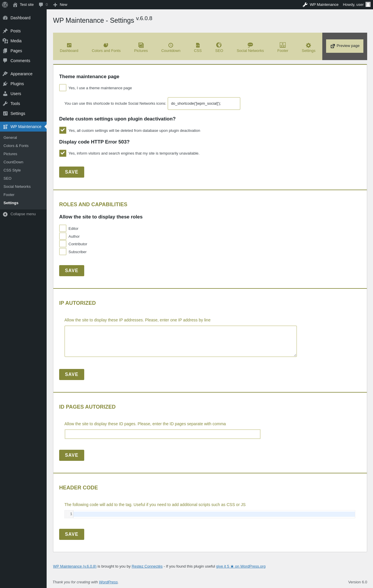Open sidebar Dashboard menu item
Viewport: 373px width, 588px height.
click(x=23, y=18)
